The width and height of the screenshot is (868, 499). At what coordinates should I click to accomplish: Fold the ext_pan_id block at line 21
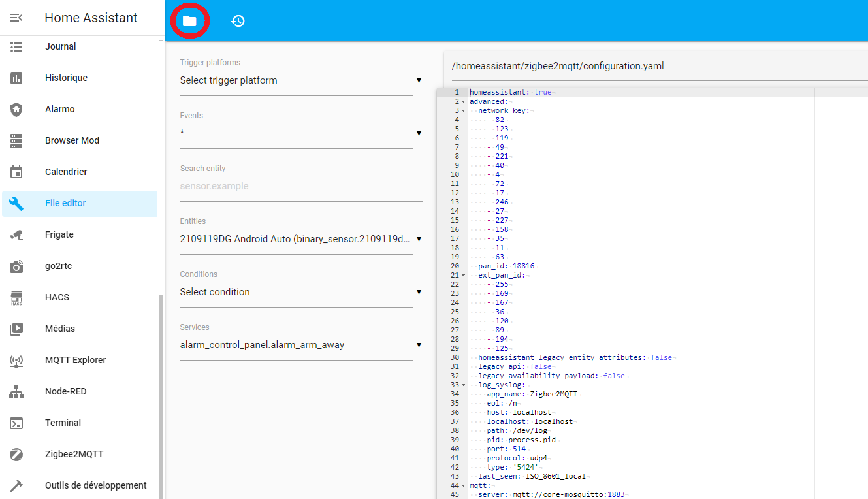coord(463,276)
